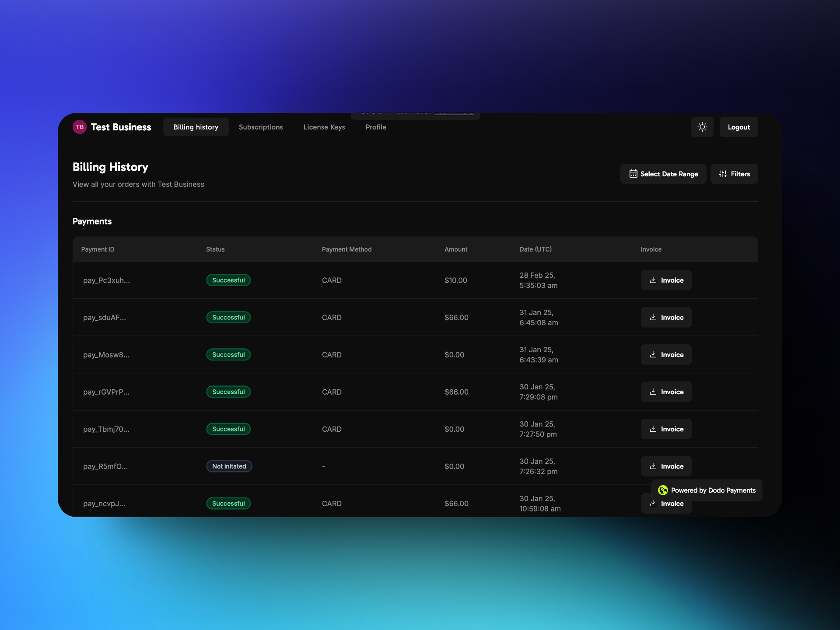Download invoice for pay_sduAF payment

click(666, 317)
